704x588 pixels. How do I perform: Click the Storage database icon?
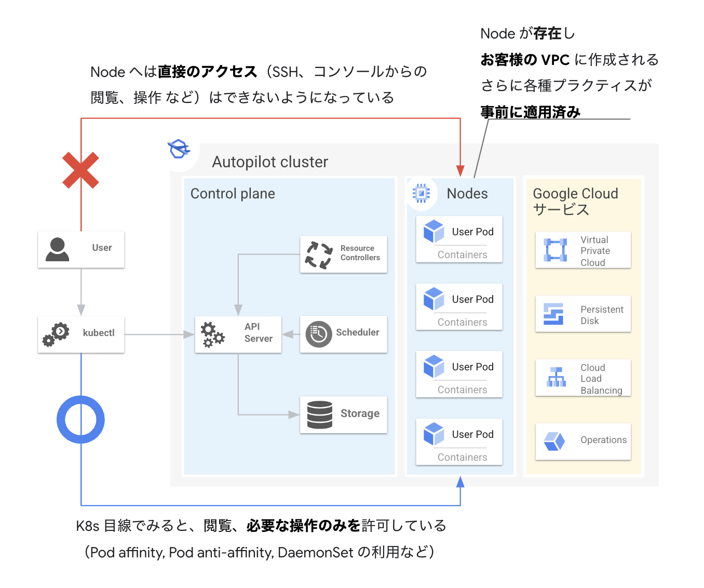[320, 415]
